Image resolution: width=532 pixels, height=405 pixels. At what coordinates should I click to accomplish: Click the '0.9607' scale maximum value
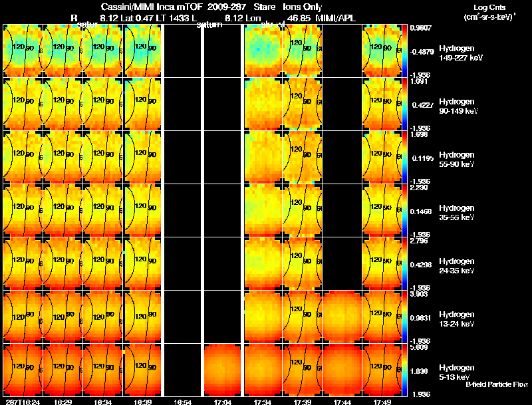click(x=420, y=28)
